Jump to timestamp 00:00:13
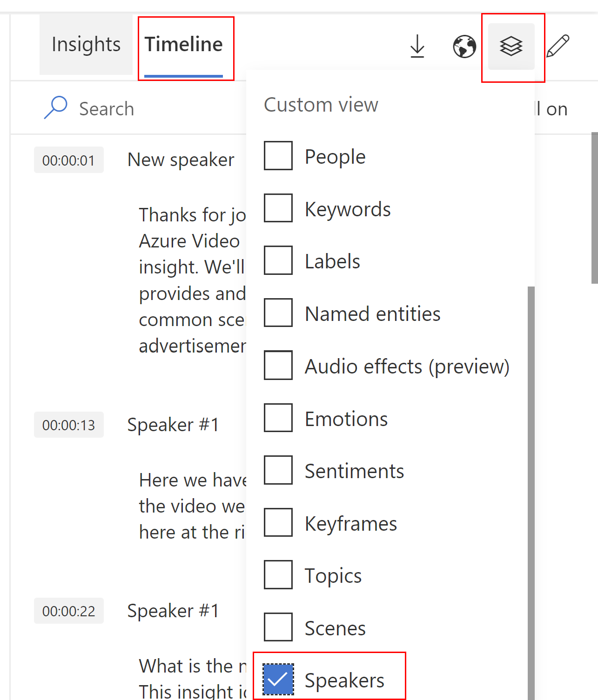Image resolution: width=598 pixels, height=700 pixels. [69, 425]
